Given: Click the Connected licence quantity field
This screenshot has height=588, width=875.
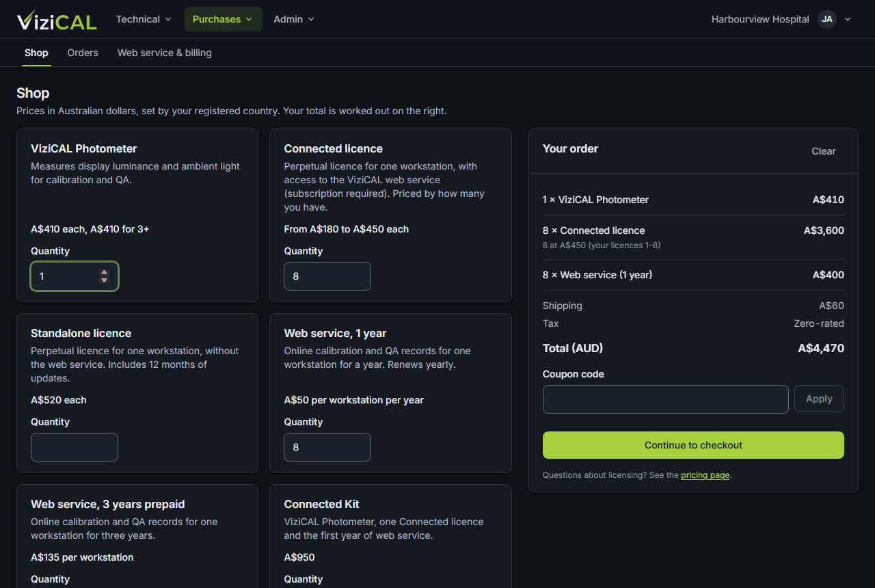Looking at the screenshot, I should click(x=327, y=276).
